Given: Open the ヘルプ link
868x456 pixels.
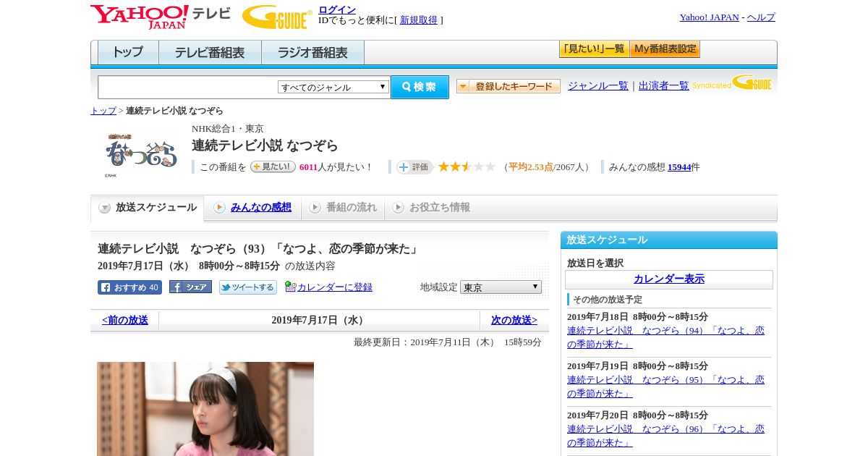Looking at the screenshot, I should (761, 17).
